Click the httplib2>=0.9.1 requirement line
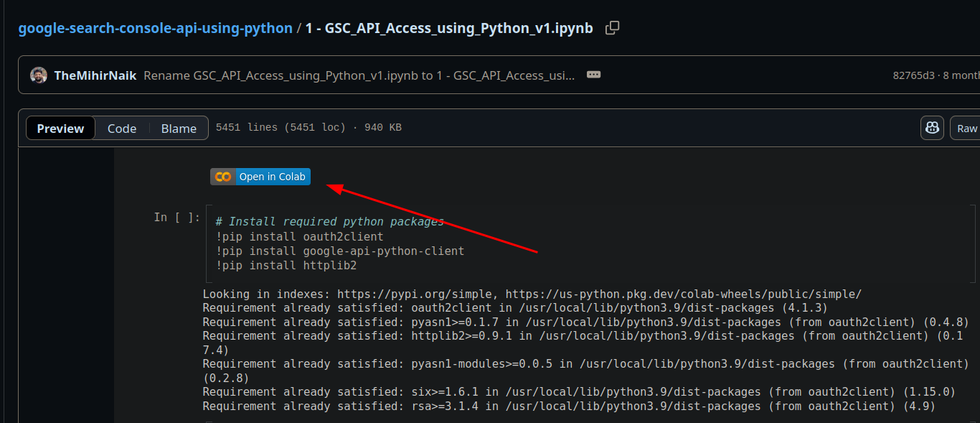The width and height of the screenshot is (980, 423). pos(583,343)
